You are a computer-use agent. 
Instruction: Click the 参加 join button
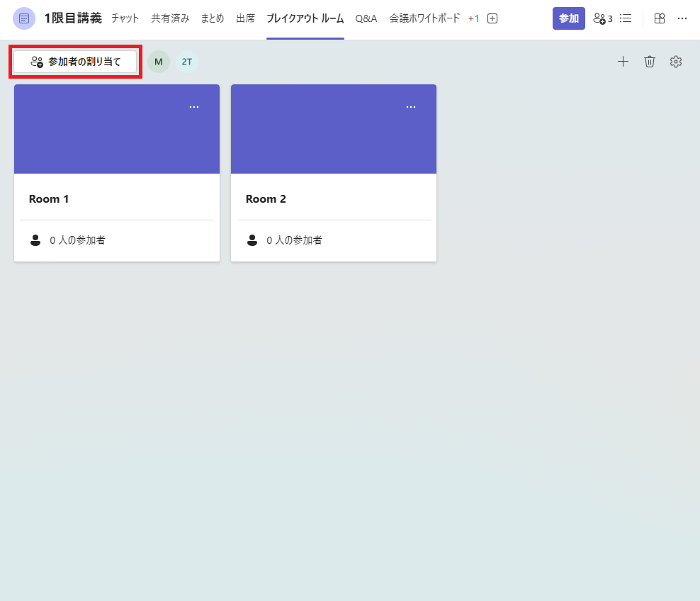coord(568,18)
